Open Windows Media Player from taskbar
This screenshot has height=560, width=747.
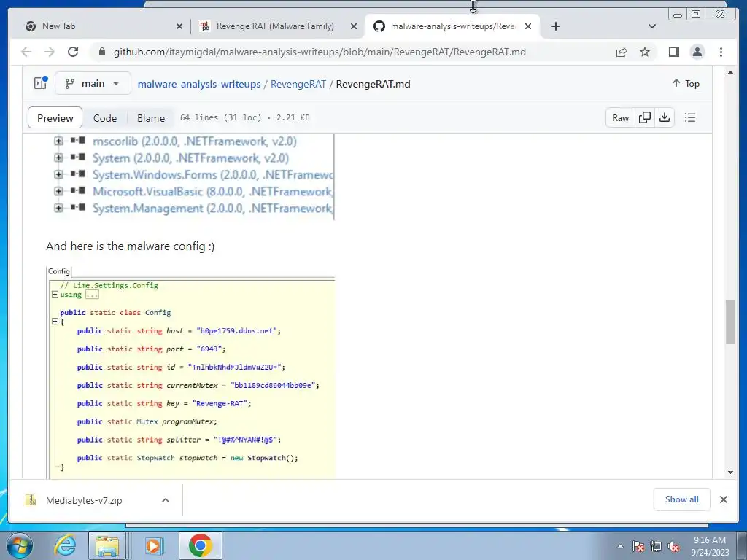tap(153, 545)
